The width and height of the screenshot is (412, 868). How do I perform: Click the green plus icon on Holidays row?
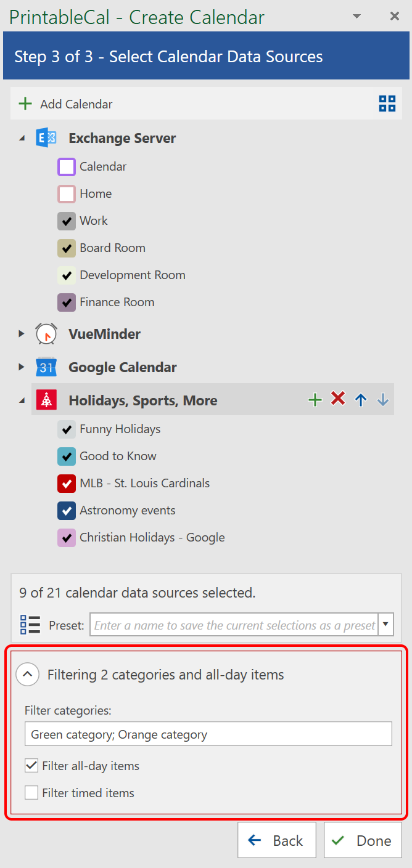pos(315,400)
